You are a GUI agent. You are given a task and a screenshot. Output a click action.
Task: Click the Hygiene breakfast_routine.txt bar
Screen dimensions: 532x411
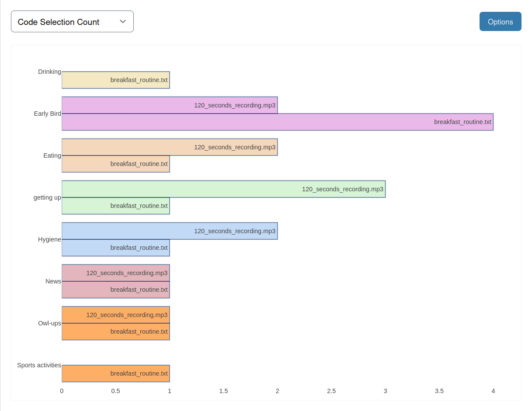[x=115, y=248]
